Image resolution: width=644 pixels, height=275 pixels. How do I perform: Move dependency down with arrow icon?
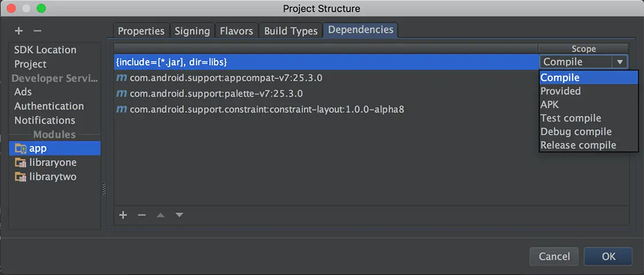pyautogui.click(x=179, y=215)
